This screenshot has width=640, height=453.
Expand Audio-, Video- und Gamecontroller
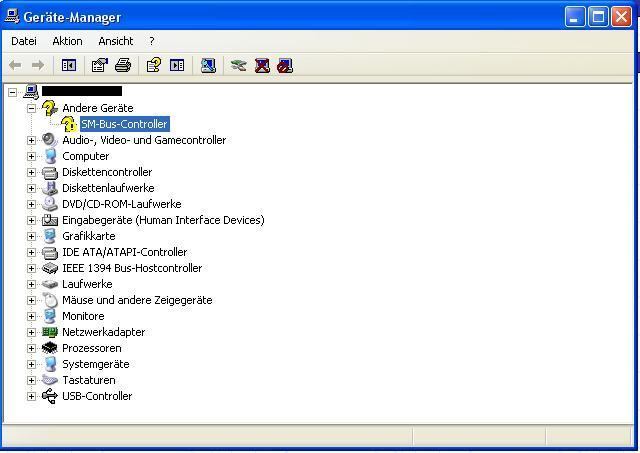coord(31,140)
